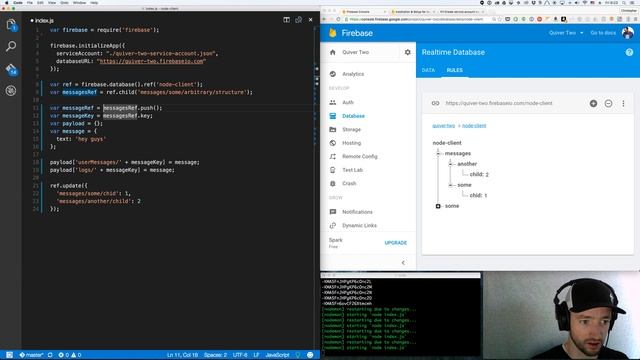Viewport: 640px width, 360px height.
Task: Change line ending via 'LF'
Action: point(256,355)
